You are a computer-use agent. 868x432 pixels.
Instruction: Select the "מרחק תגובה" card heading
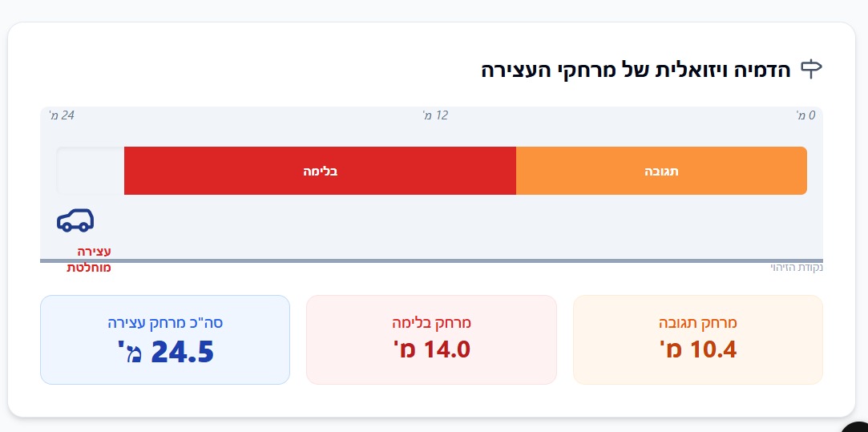click(697, 323)
